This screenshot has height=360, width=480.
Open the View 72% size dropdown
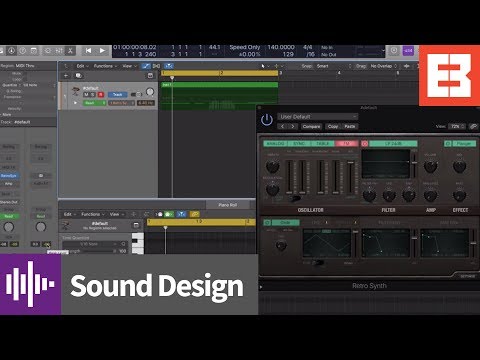(x=457, y=126)
